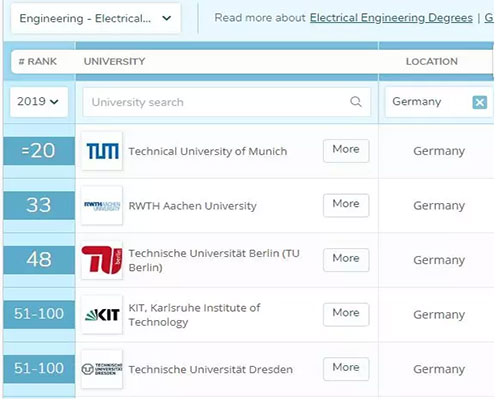Click the magnifier search icon
This screenshot has height=400, width=500.
[356, 101]
